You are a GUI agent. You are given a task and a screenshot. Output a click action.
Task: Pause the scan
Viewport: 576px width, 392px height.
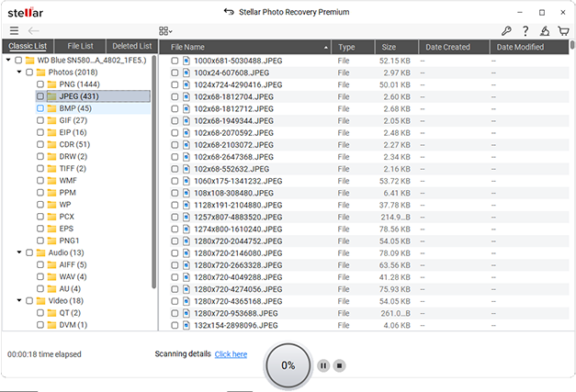coord(323,365)
